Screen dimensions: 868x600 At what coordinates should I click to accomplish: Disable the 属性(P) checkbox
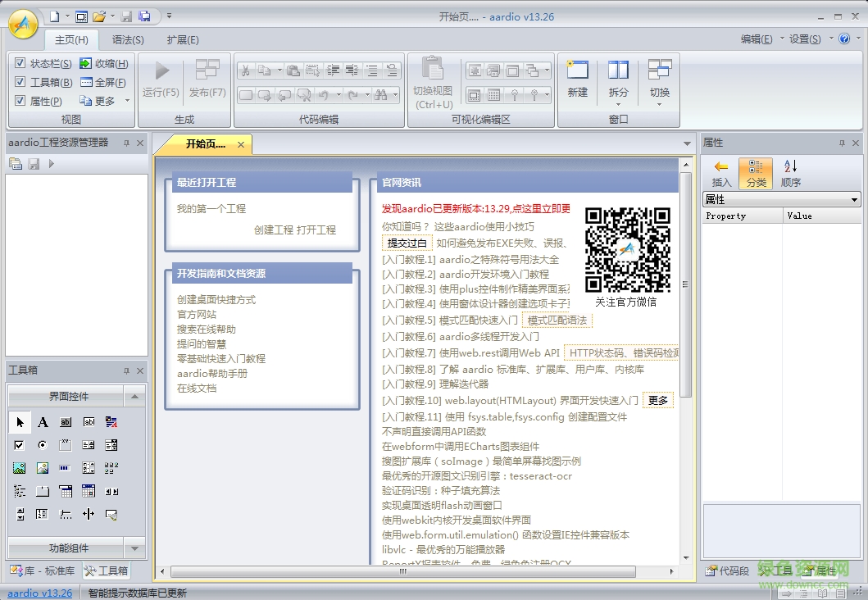click(20, 99)
